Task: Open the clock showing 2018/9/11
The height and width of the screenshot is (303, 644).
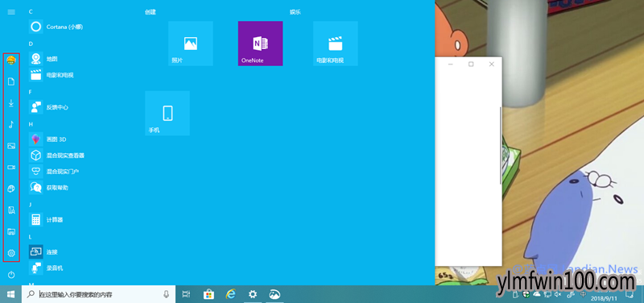Action: 605,295
